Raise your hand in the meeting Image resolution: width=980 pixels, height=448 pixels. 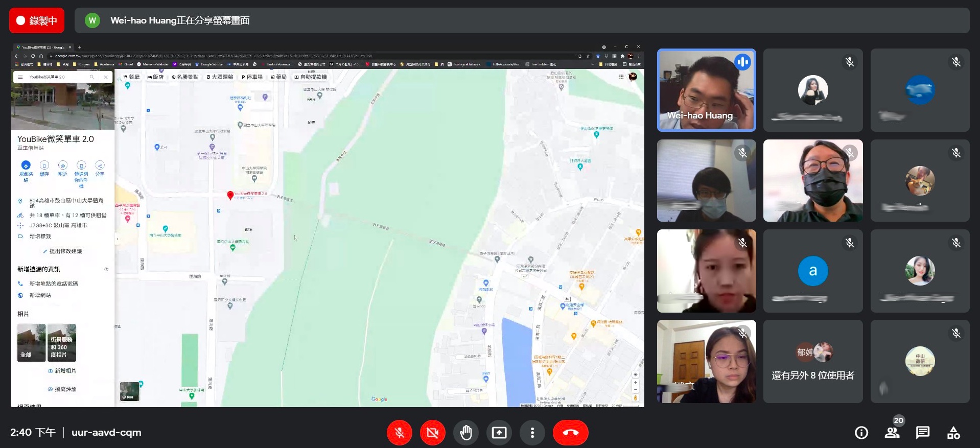coord(465,433)
